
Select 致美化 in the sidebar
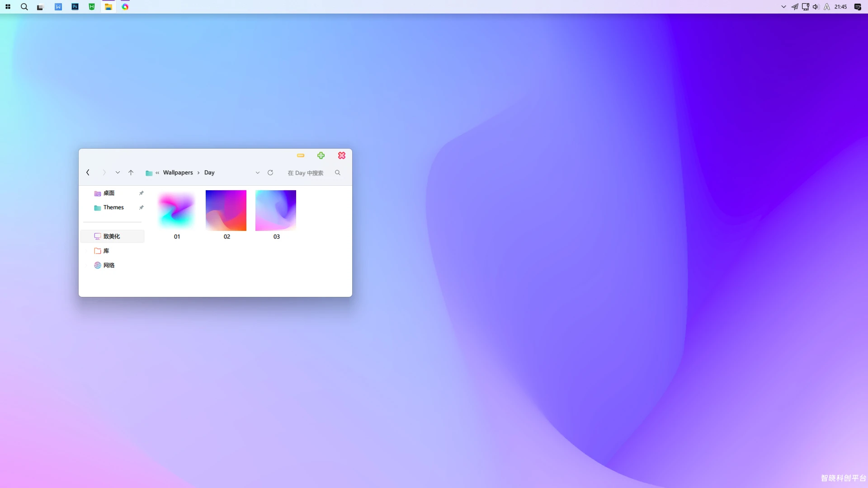point(113,236)
